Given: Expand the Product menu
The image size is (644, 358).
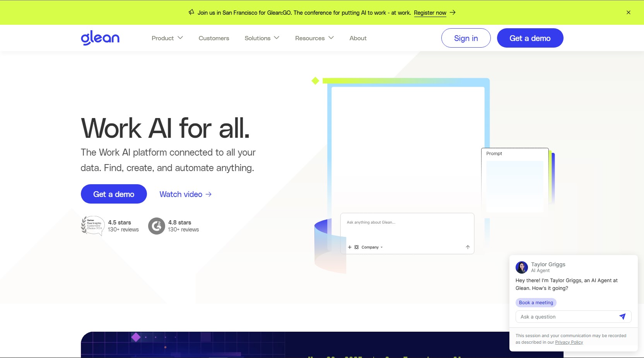Looking at the screenshot, I should click(167, 38).
